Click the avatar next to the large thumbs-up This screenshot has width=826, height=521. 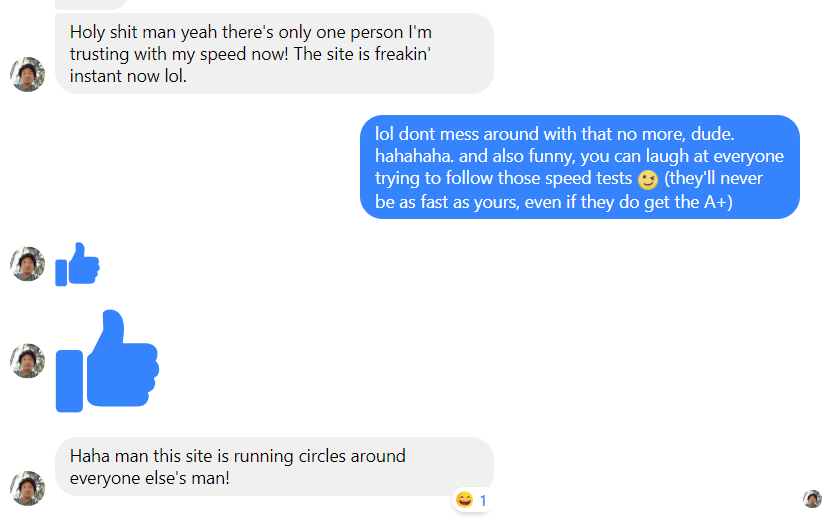27,361
